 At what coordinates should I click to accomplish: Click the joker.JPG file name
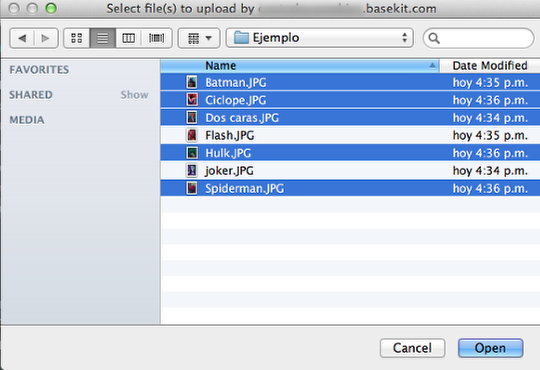[x=229, y=171]
